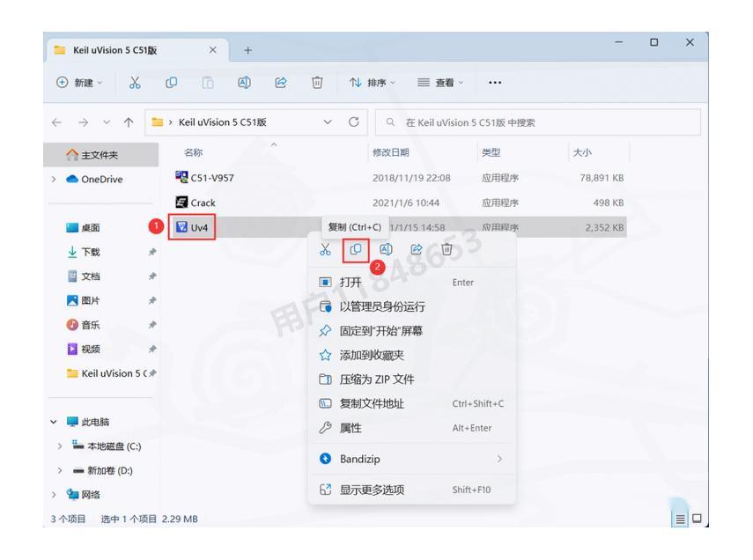Viewport: 753px width, 560px height.
Task: Click the search magnifier icon
Action: tap(390, 122)
